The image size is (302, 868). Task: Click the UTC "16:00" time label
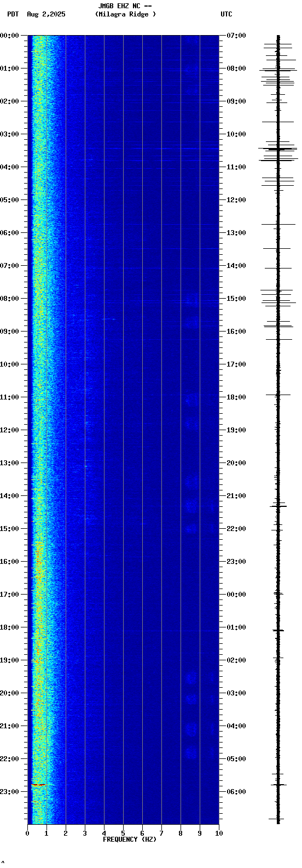236,332
